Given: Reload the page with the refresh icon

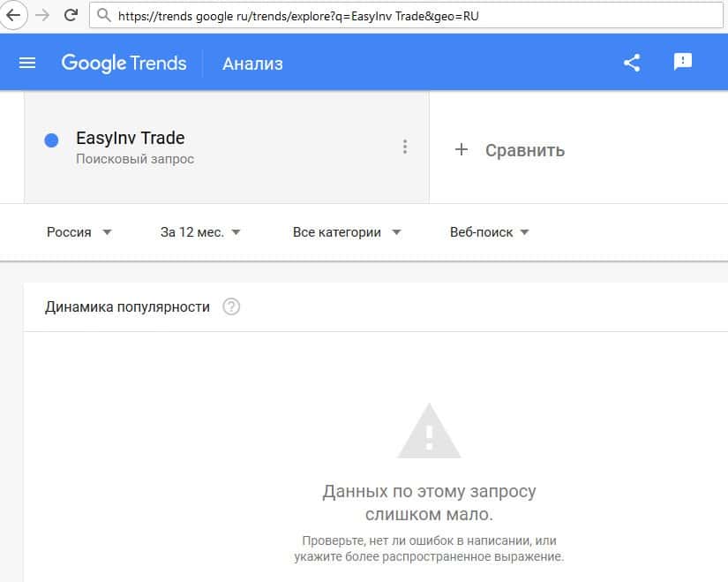Looking at the screenshot, I should point(71,15).
